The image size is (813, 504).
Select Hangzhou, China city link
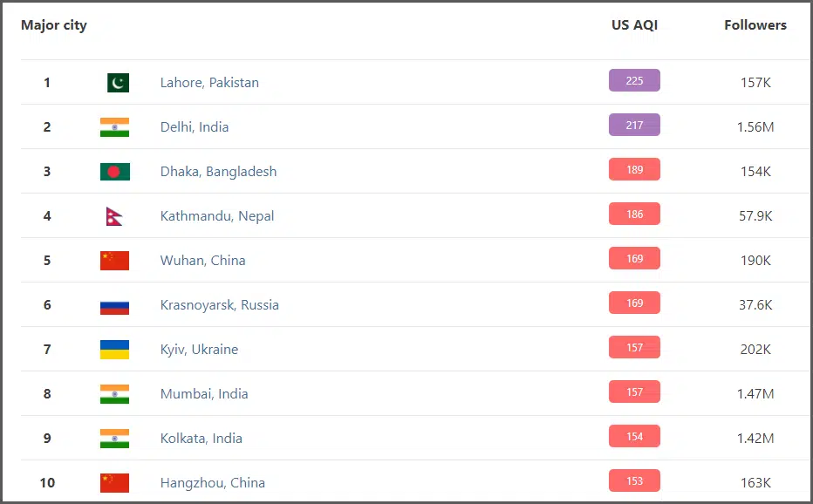[x=213, y=483]
